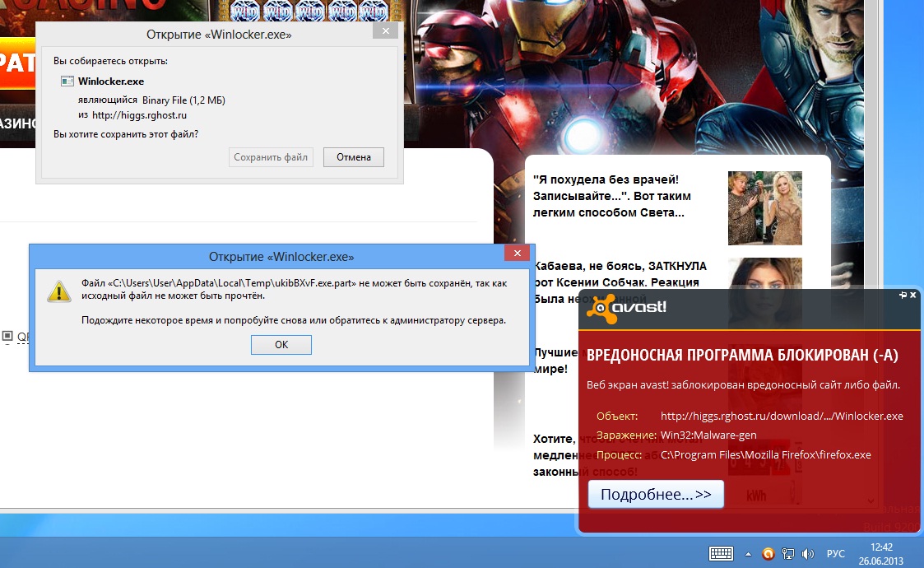Click the ВРЕДОНОСНАЯ ПРОГРАММА БЛОКИРОВАН heading
Screen dimensions: 924x568
point(742,355)
